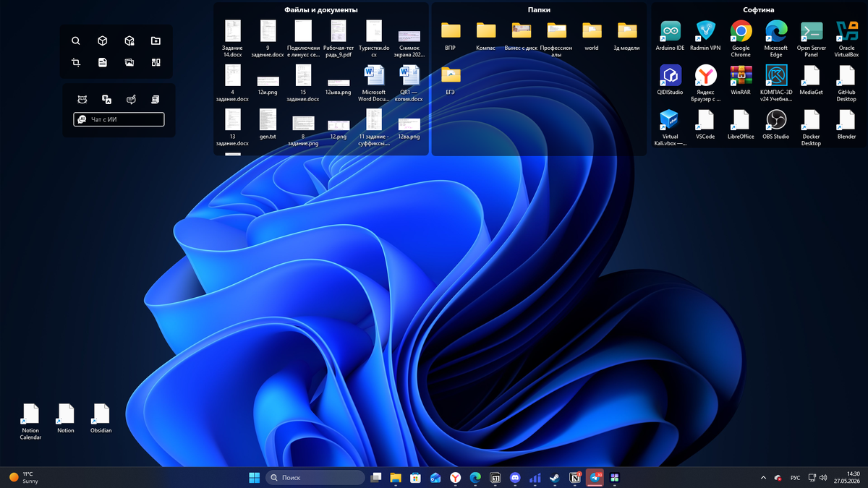This screenshot has width=868, height=488.
Task: Select the 'Вынес с диск' folder
Action: (x=522, y=35)
